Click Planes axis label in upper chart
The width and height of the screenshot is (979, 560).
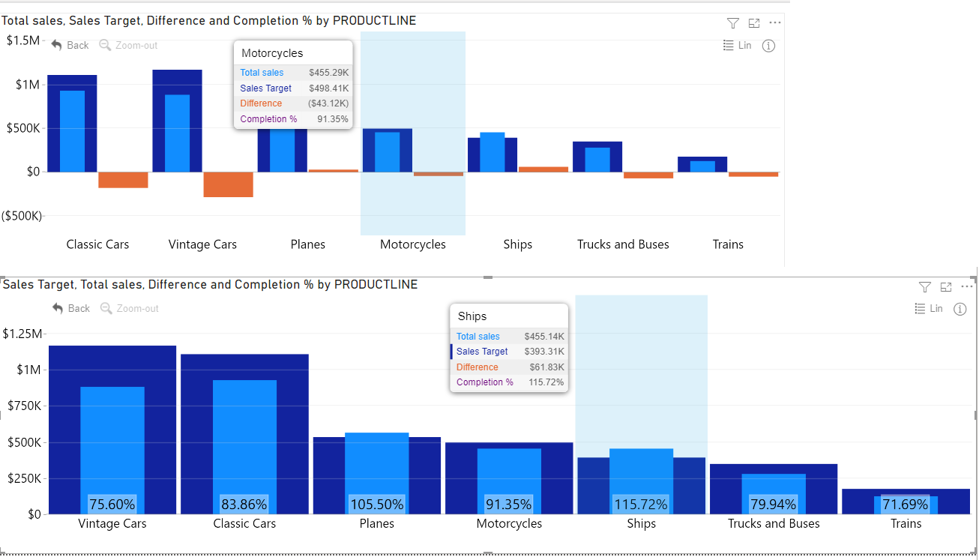[x=308, y=244]
